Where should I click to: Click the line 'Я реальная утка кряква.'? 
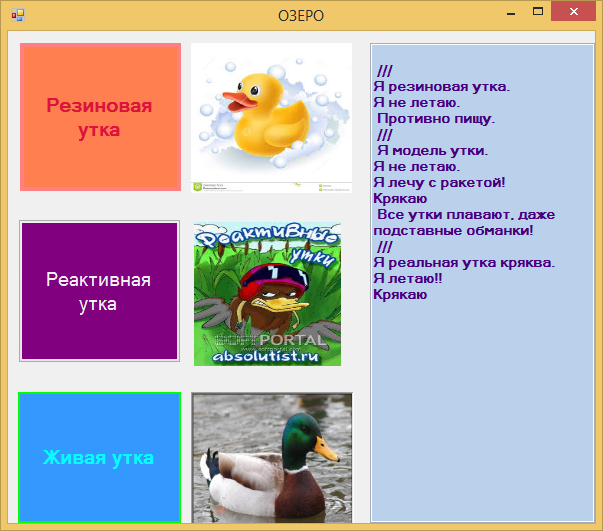click(463, 262)
